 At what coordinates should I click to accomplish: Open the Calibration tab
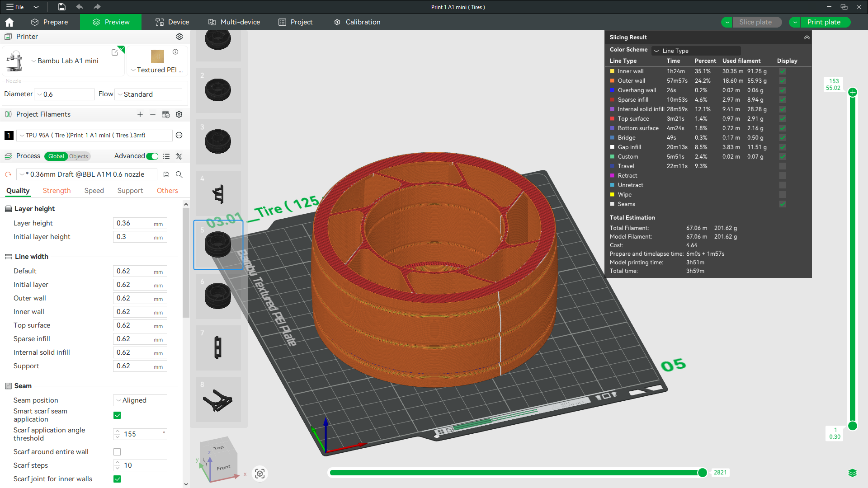click(357, 22)
